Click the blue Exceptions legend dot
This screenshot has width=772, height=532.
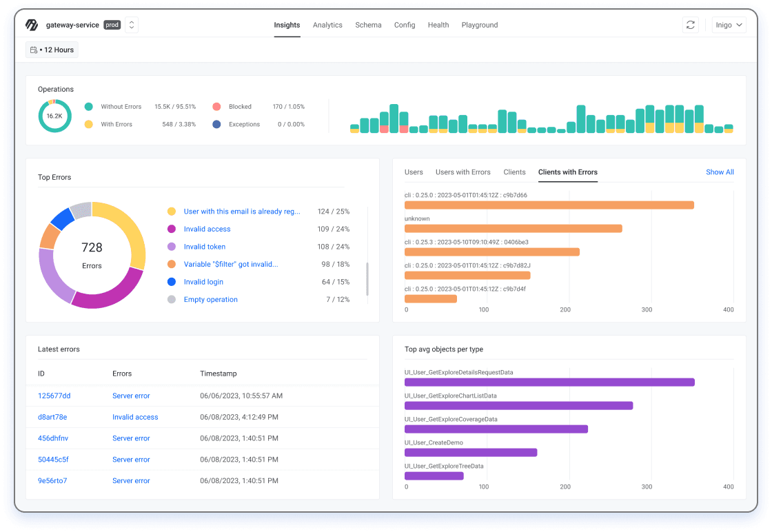(216, 125)
